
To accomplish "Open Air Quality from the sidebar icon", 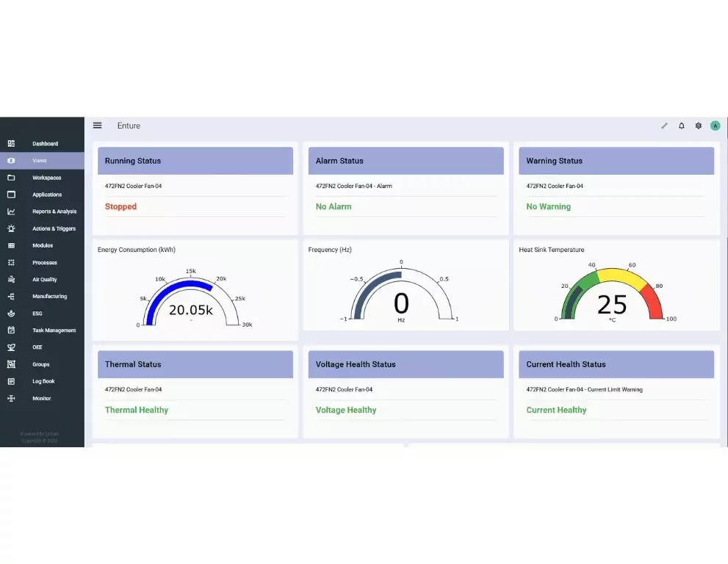I will [x=12, y=279].
